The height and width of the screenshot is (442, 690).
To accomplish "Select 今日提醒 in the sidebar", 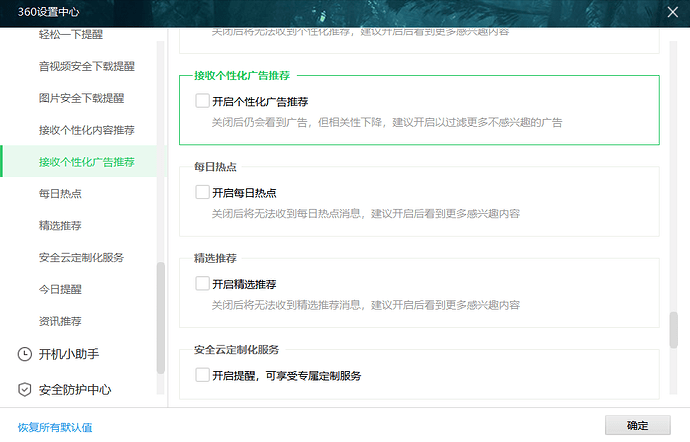I will 60,289.
